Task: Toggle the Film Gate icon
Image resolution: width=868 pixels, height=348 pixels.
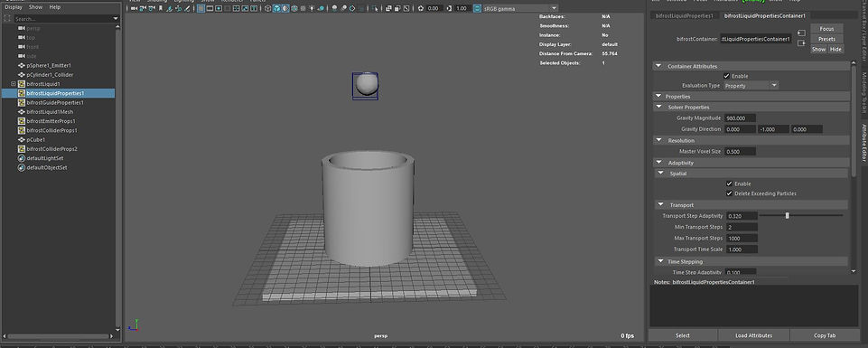Action: (x=210, y=8)
